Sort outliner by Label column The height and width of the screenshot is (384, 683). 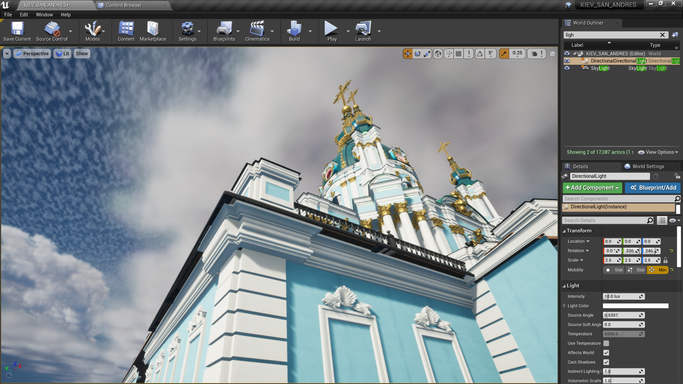[x=577, y=45]
